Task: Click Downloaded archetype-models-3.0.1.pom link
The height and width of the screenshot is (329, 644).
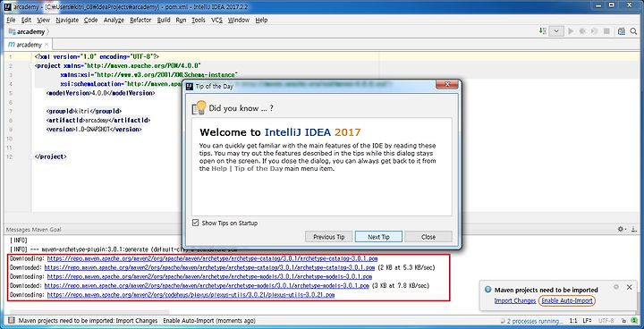Action: [207, 285]
